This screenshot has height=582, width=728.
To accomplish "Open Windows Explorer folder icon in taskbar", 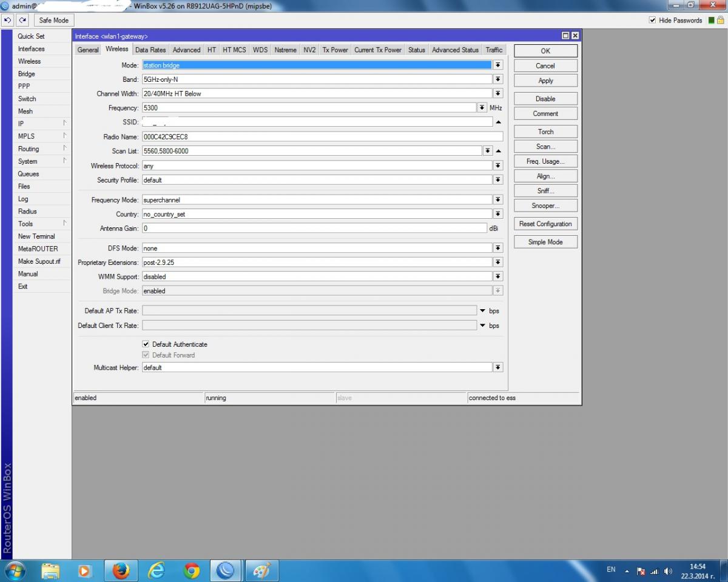I will click(x=51, y=570).
